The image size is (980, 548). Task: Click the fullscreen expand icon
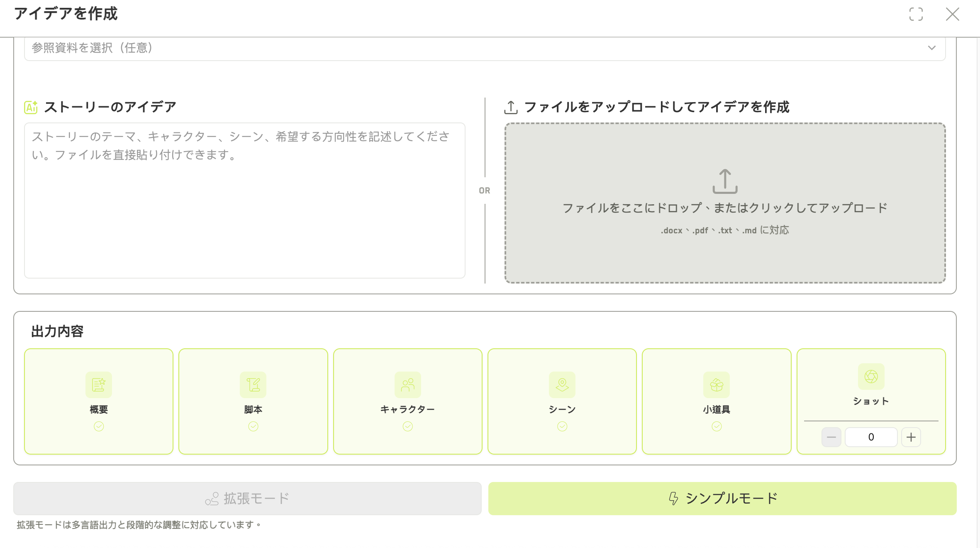click(916, 14)
